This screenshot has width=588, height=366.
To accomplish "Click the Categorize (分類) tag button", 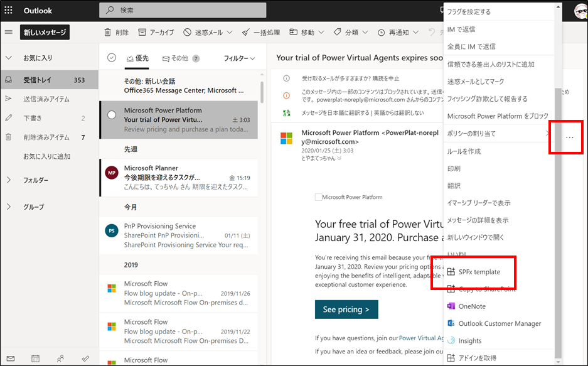I will pyautogui.click(x=346, y=32).
